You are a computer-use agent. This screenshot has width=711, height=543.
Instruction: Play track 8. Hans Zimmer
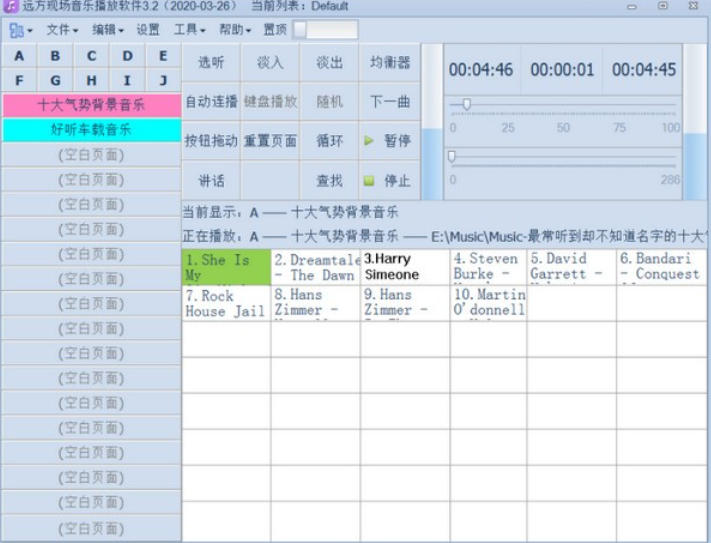[x=316, y=304]
